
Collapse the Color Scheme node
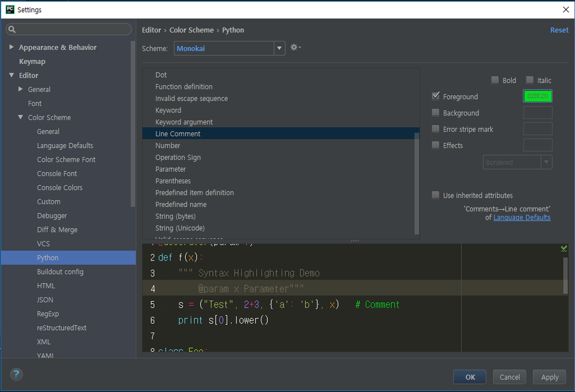pyautogui.click(x=20, y=117)
